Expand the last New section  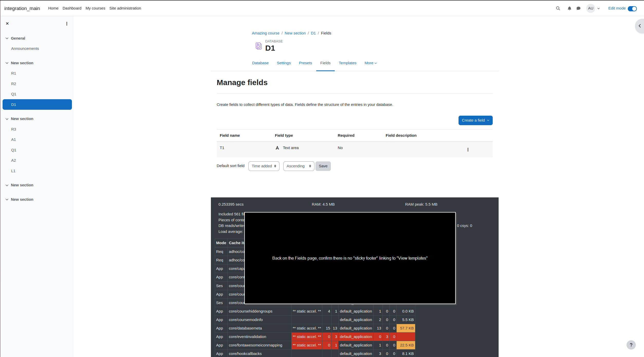7,199
